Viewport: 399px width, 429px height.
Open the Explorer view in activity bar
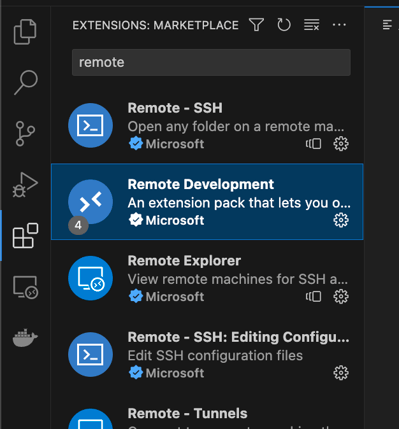[25, 32]
